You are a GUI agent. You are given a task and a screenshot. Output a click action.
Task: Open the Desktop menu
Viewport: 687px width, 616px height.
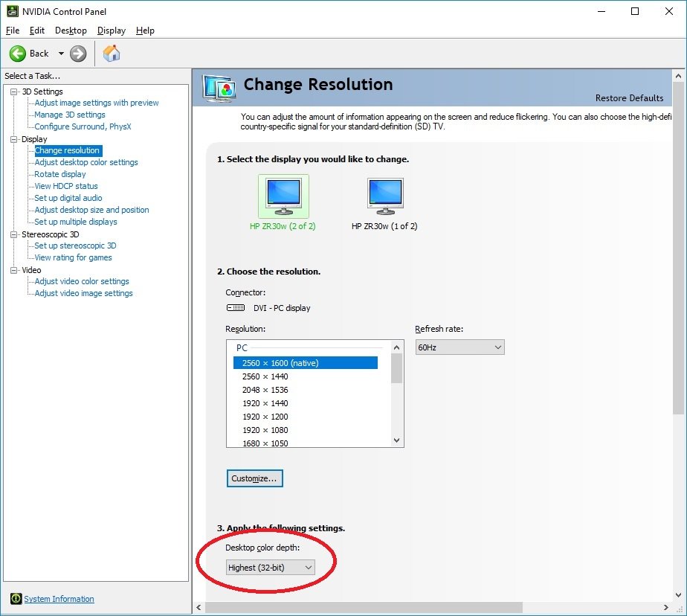(x=71, y=31)
